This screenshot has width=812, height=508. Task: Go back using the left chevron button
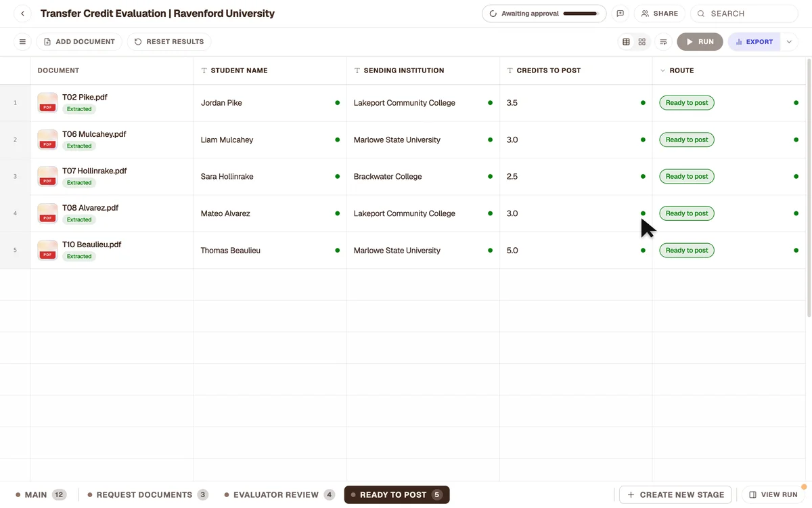(x=22, y=14)
